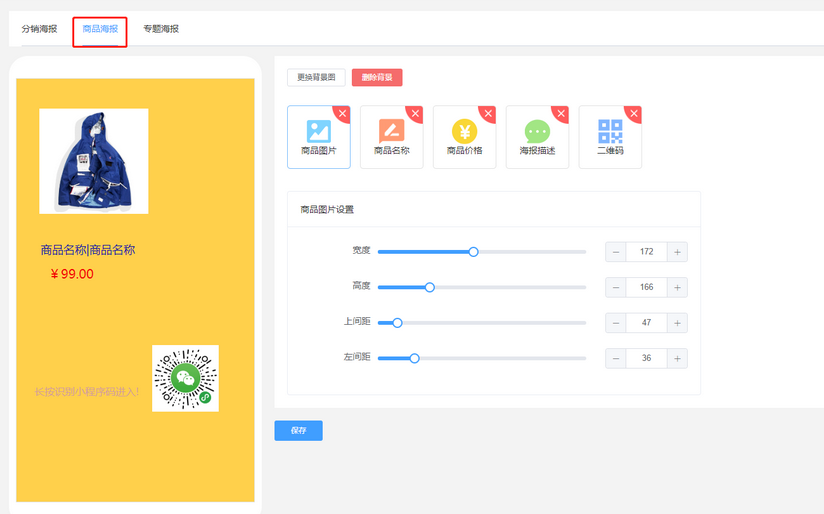Open the 商品海报 tab

pos(100,29)
